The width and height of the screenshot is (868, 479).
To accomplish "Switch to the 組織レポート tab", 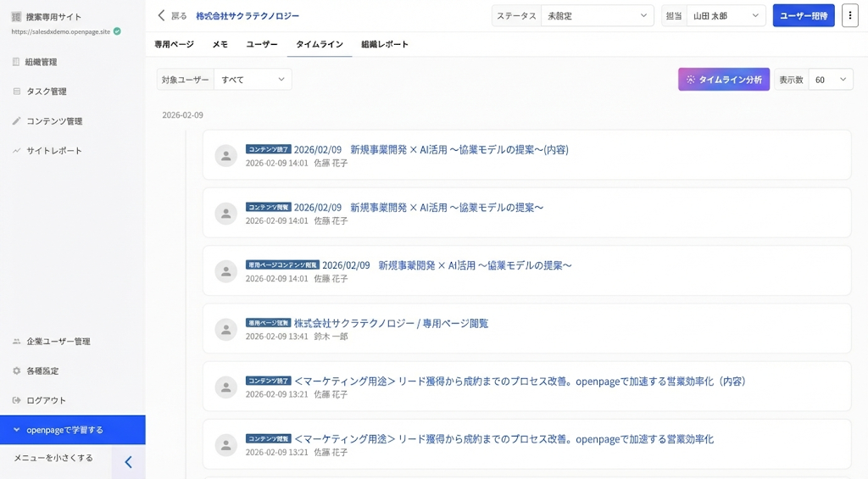I will (x=385, y=44).
